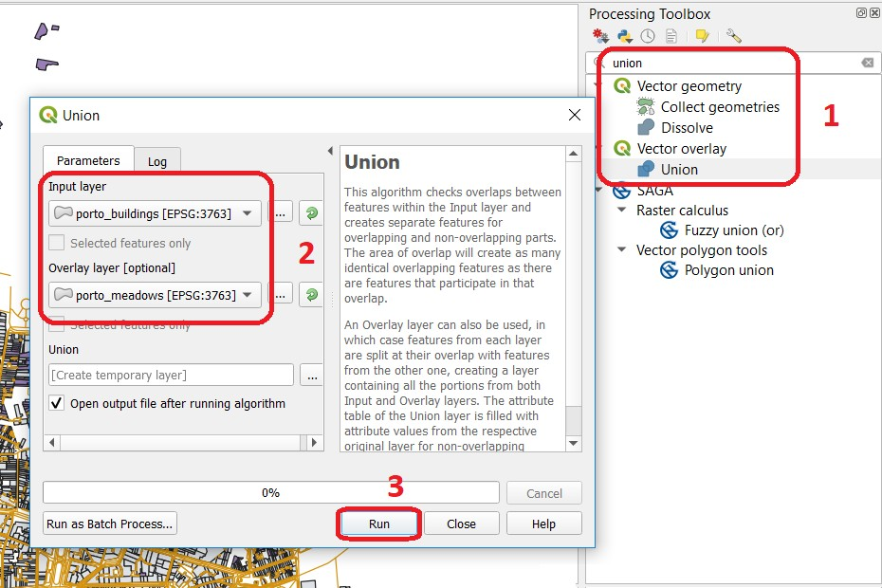Toggle edit features in-place icon
882x588 pixels.
click(702, 37)
